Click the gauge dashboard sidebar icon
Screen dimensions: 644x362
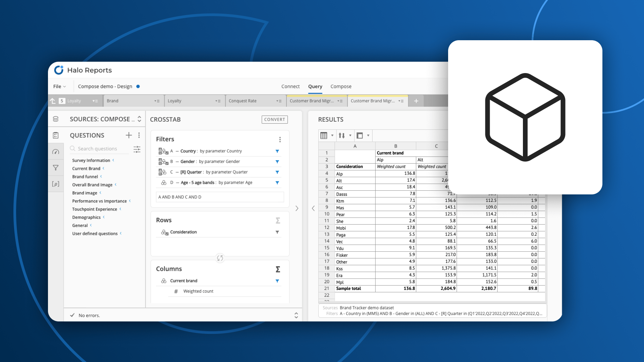pos(56,152)
